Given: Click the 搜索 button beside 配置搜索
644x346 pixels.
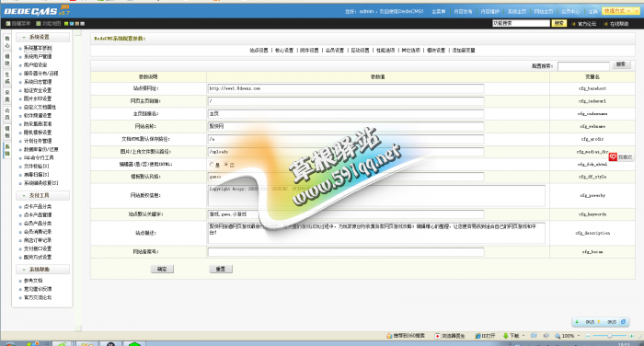Looking at the screenshot, I should click(621, 65).
